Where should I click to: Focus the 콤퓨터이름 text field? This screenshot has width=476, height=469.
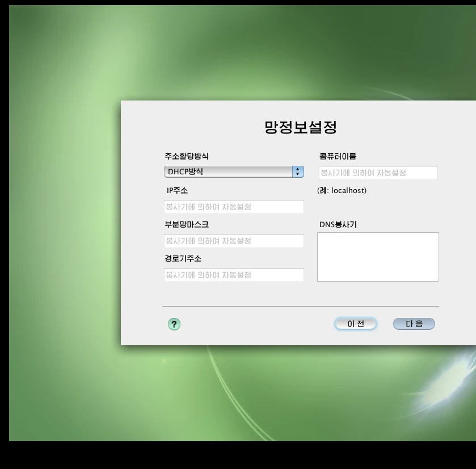(x=378, y=172)
